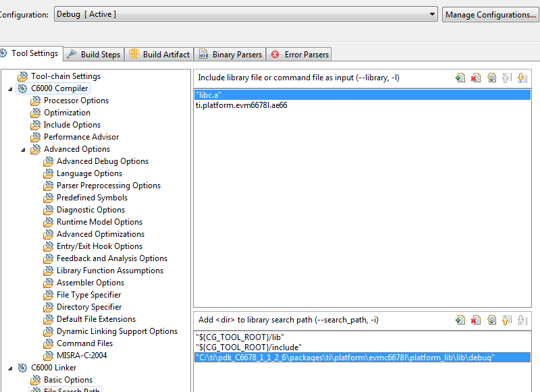Click the Manage Configurations button
Screen dimensions: 540x392
[490, 13]
